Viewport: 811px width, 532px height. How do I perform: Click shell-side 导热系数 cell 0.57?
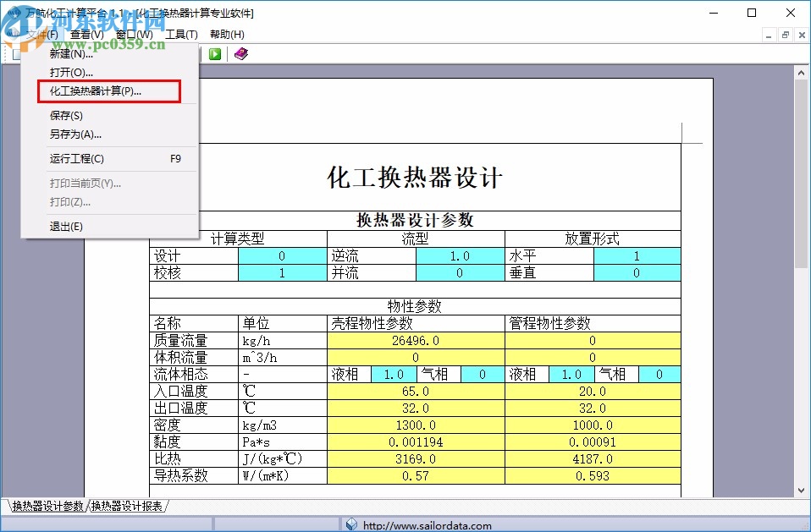[416, 476]
